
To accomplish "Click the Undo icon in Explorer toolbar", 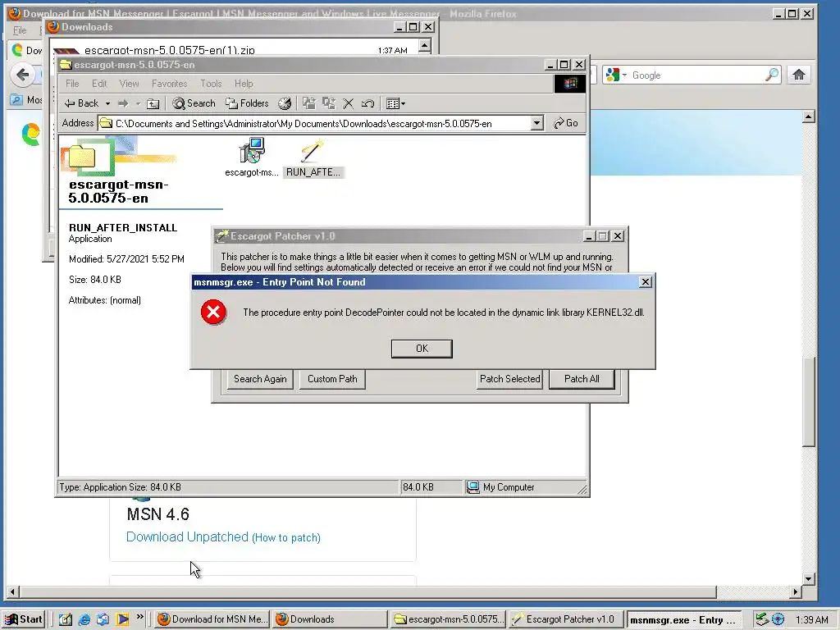I will pyautogui.click(x=367, y=103).
